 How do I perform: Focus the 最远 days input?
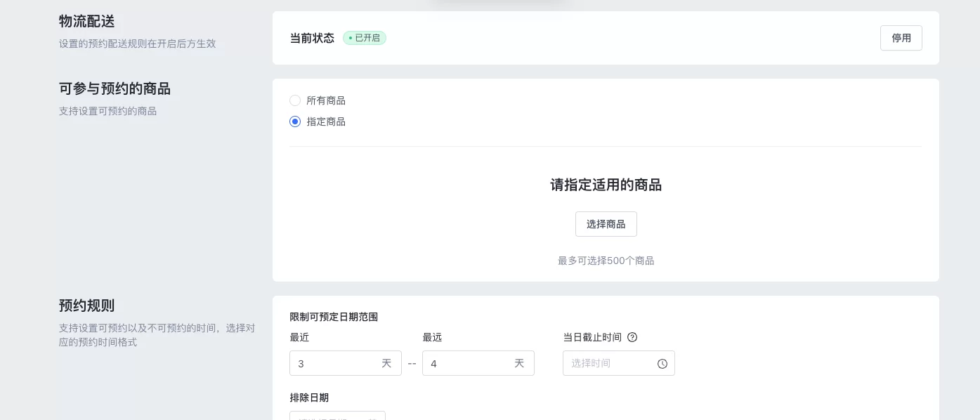[x=469, y=364]
